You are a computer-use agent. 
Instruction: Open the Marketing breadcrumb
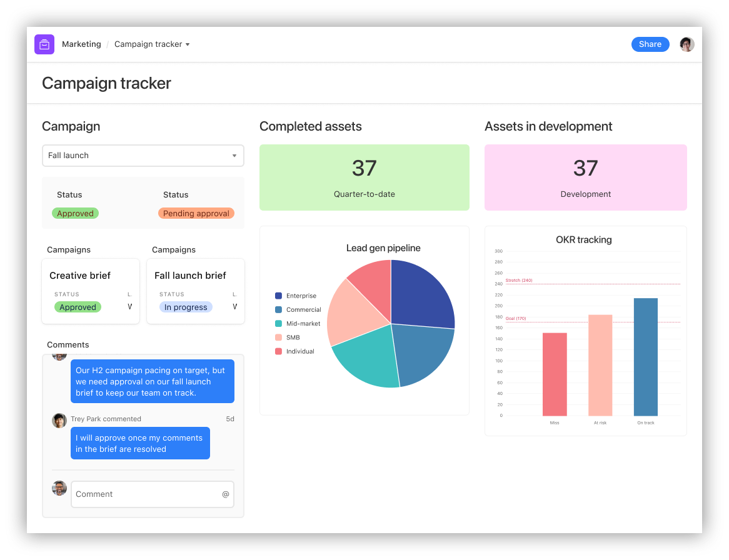(81, 44)
